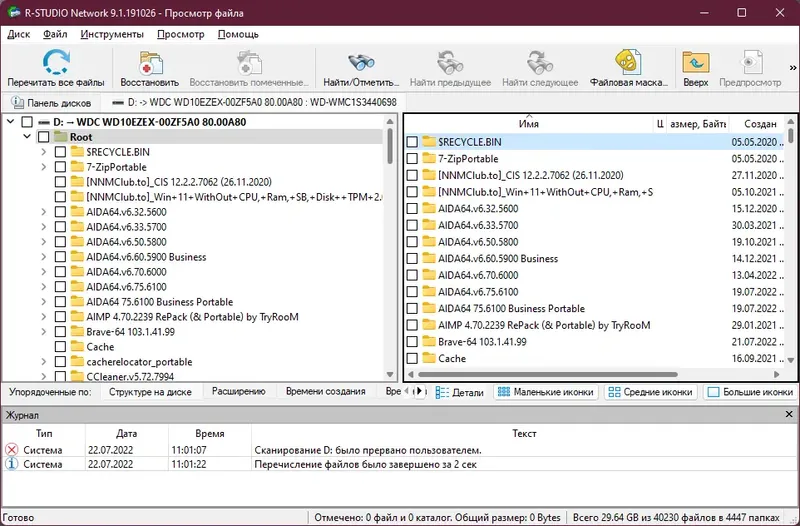Viewport: 800px width, 526px height.
Task: Click Средние иконки view icon
Action: (x=614, y=392)
